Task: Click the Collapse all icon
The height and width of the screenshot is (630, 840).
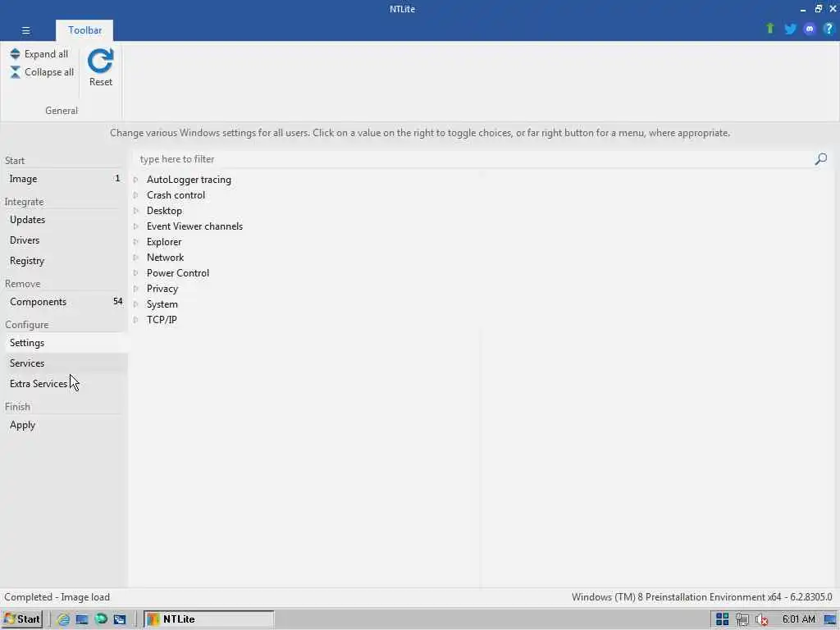Action: click(x=15, y=72)
